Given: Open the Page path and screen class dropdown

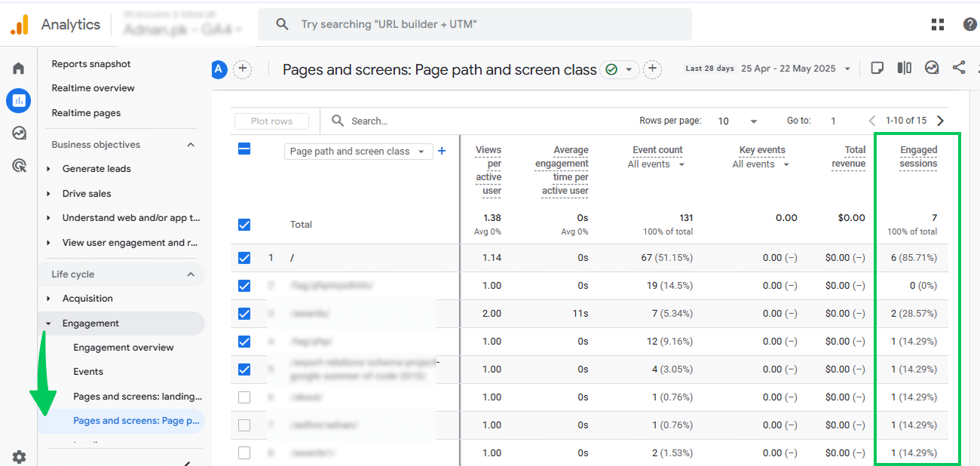Looking at the screenshot, I should click(358, 151).
